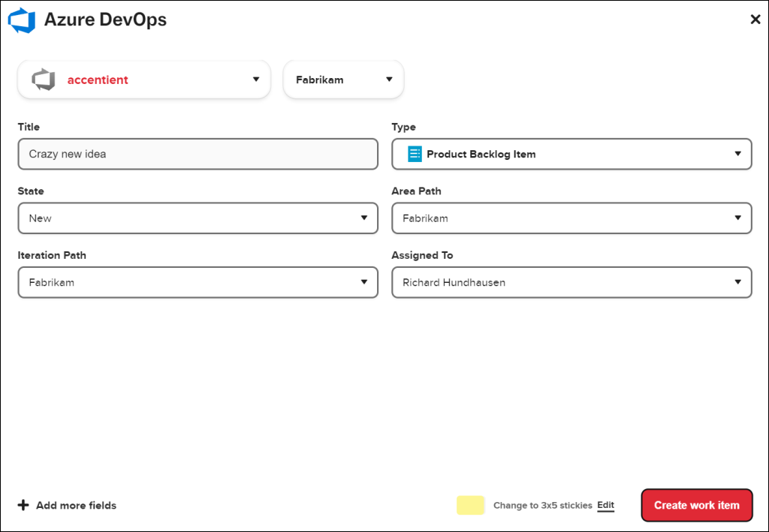Viewport: 769px width, 532px height.
Task: Open the State dropdown set to New
Action: (198, 218)
